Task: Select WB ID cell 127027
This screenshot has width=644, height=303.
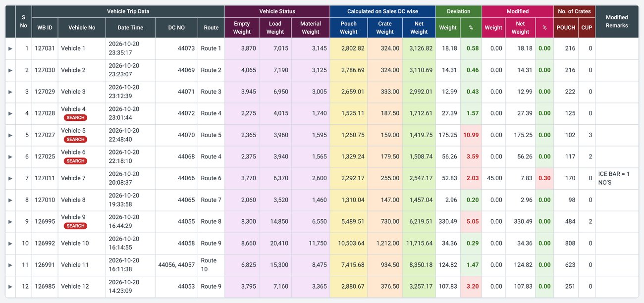Action: coord(45,135)
